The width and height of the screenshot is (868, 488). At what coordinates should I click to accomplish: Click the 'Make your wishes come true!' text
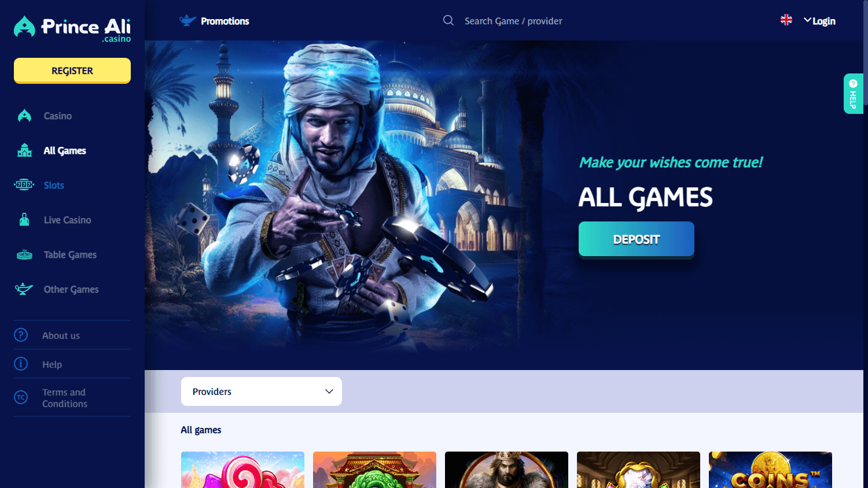pos(671,162)
